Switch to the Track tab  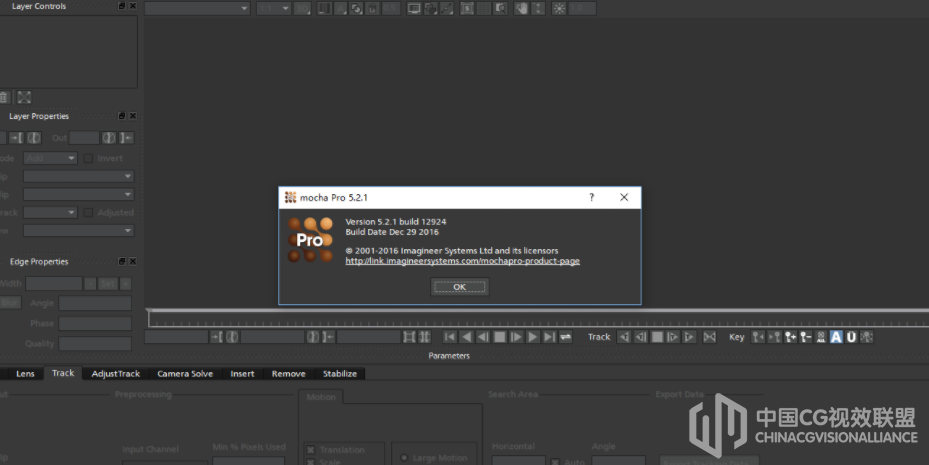point(63,373)
